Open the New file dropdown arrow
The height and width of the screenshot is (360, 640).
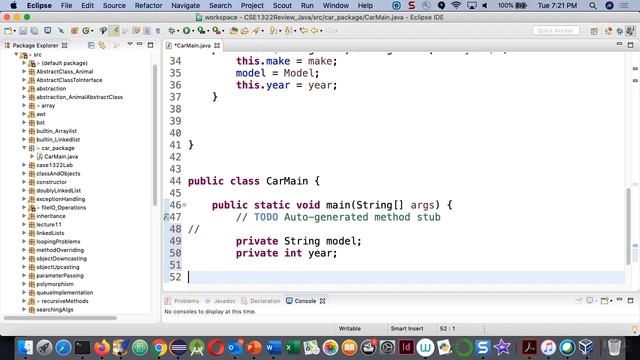click(14, 31)
